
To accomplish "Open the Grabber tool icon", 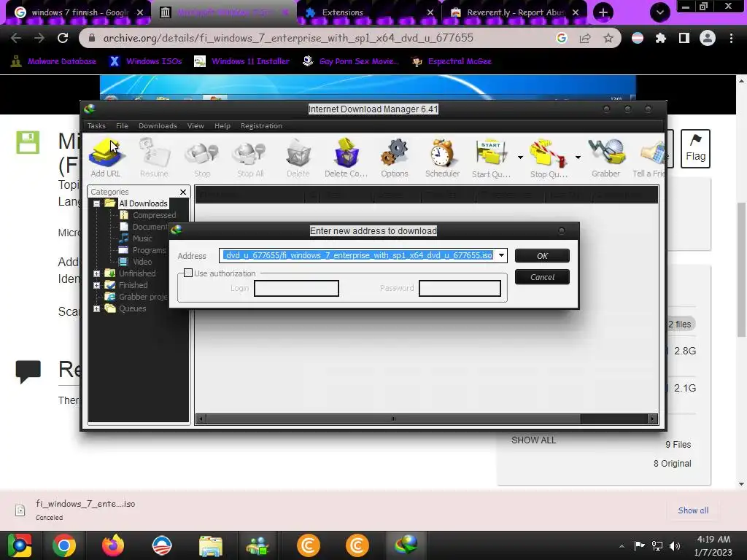I will (x=606, y=158).
